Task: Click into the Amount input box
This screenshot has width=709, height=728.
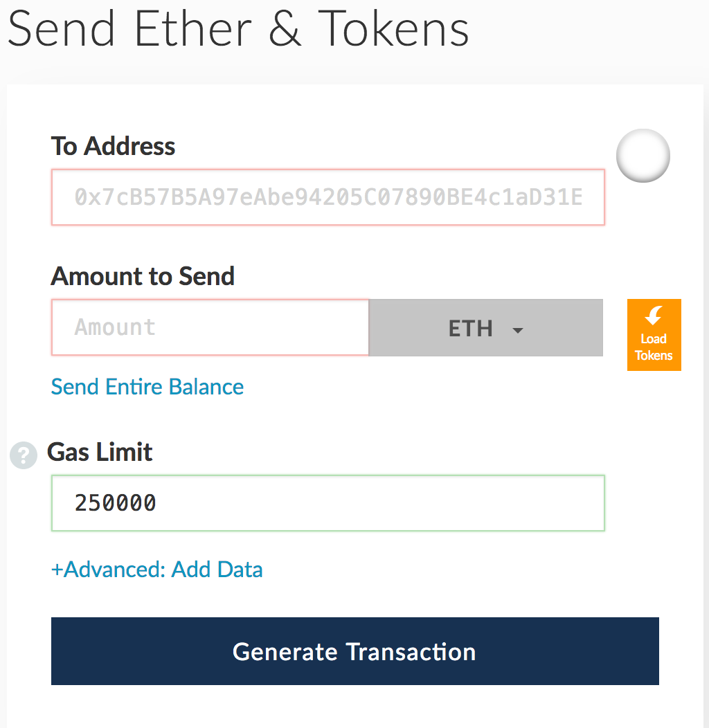Action: (x=210, y=327)
